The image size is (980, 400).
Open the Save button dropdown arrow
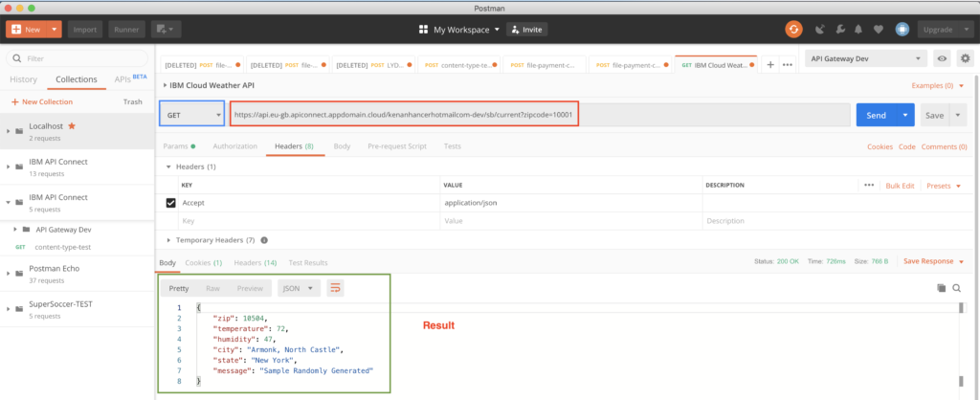957,115
